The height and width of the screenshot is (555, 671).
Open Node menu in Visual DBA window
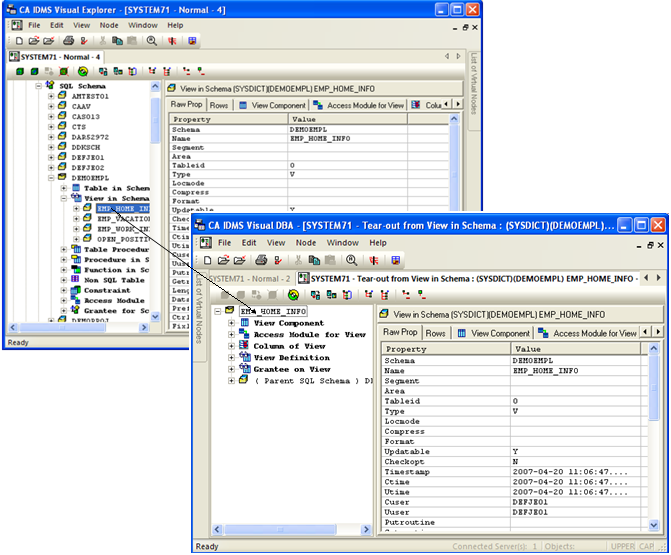point(306,243)
